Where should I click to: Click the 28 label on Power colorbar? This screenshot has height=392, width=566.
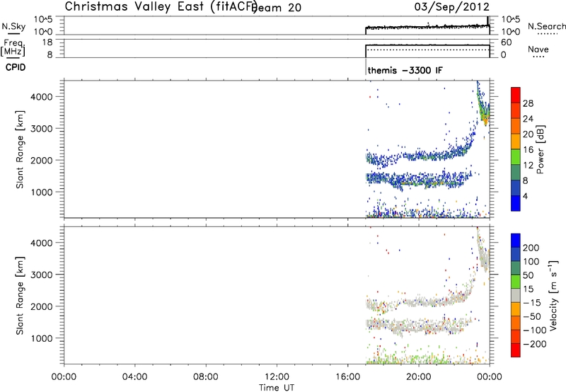[528, 103]
